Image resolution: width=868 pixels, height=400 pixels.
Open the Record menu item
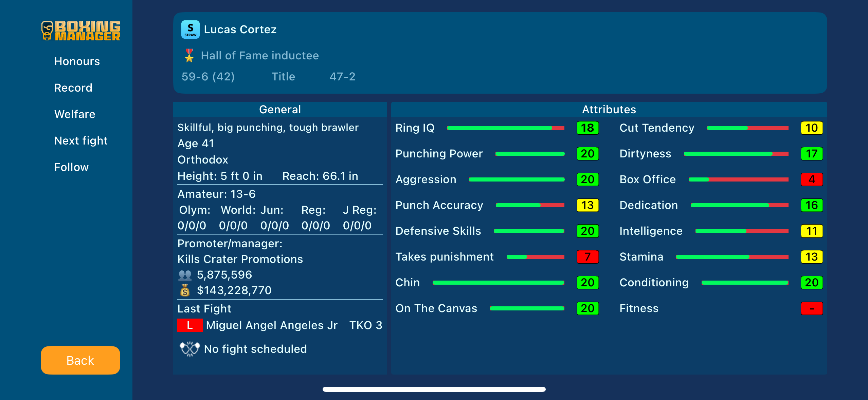(73, 88)
